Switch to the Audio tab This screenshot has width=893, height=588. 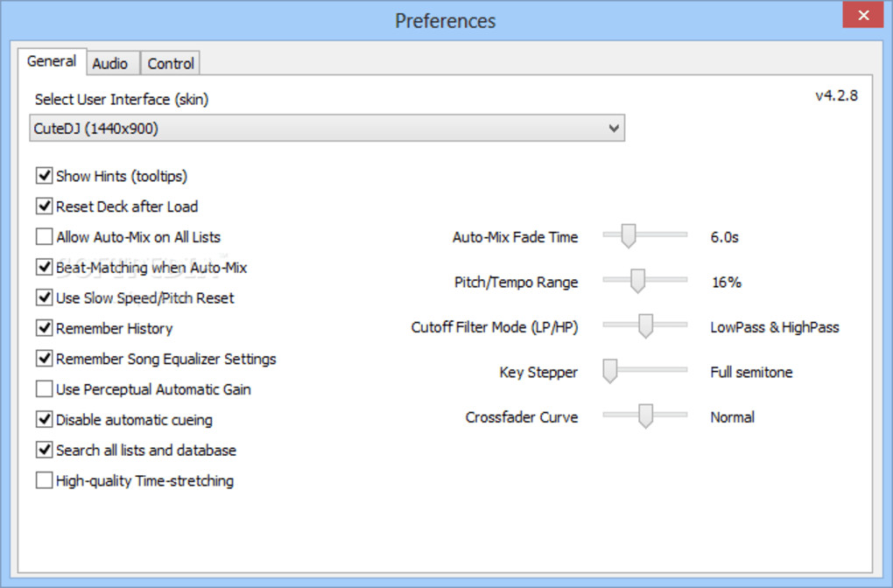click(110, 63)
